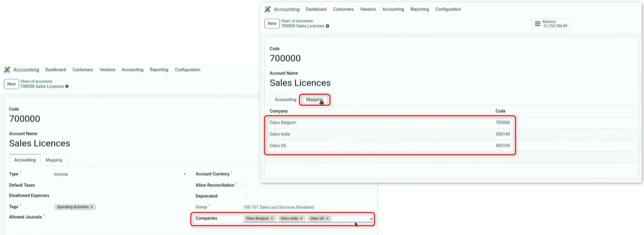Toggle Deprecated checkbox
Screen dimensions: 644x235
(246, 196)
